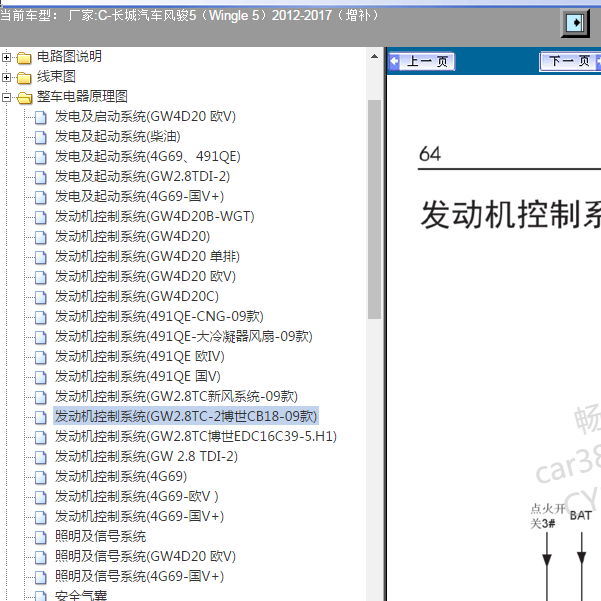Click document icon beside 发电及起动系统(4G69、491QE)
Screen dimensions: 601x601
41,157
